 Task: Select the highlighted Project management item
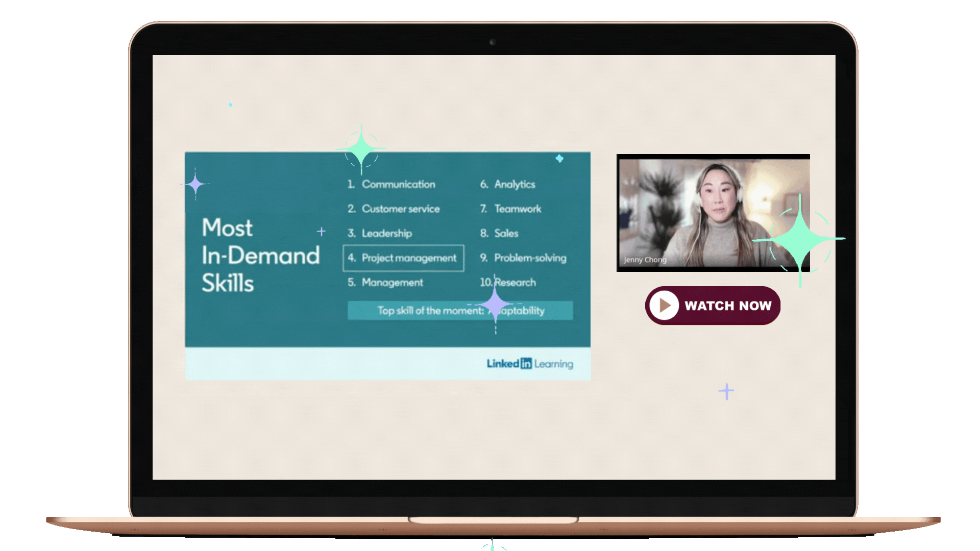[403, 258]
